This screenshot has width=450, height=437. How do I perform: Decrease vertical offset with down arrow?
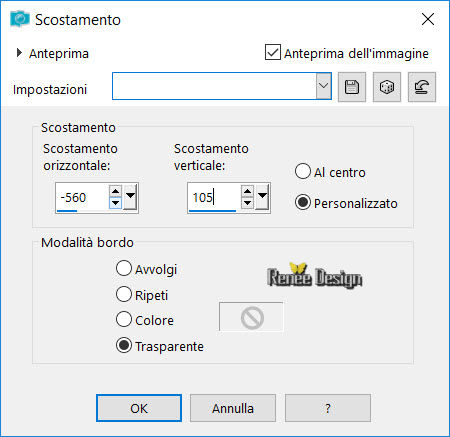point(247,203)
